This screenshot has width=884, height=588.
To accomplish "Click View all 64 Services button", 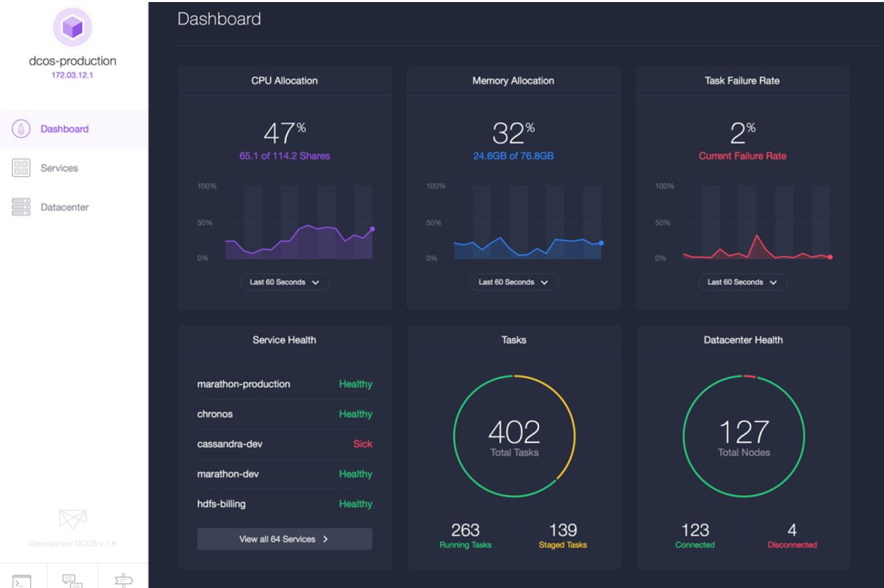I will click(x=284, y=539).
